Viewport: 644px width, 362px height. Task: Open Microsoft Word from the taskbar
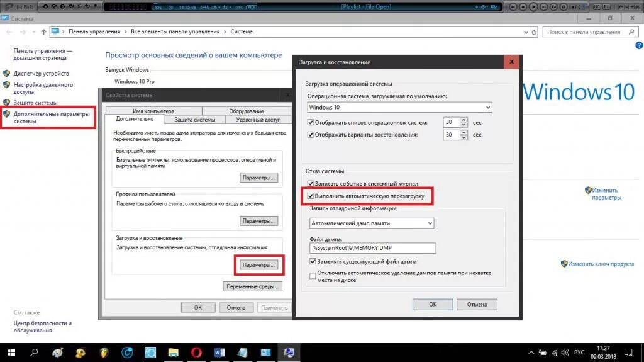pos(219,353)
